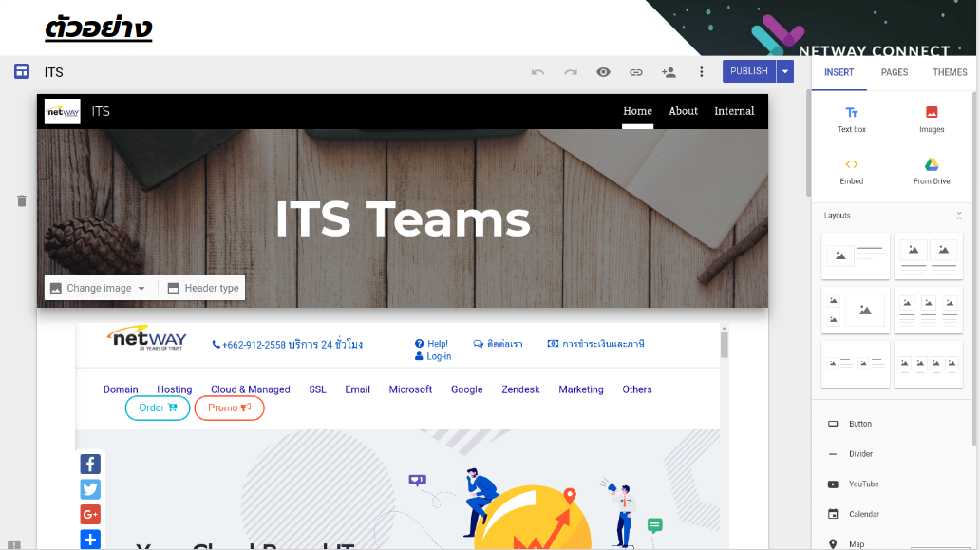Click the share with others icon
This screenshot has width=980, height=550.
669,72
